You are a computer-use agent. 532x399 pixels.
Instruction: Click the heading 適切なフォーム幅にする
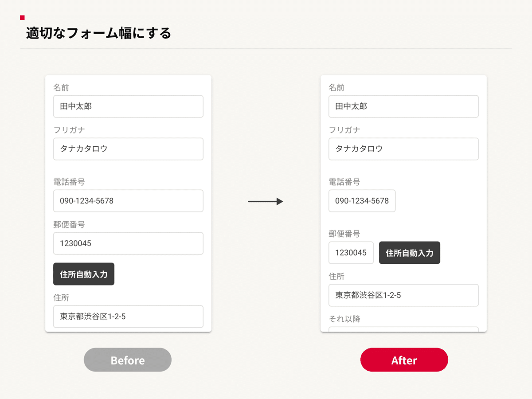pyautogui.click(x=98, y=33)
